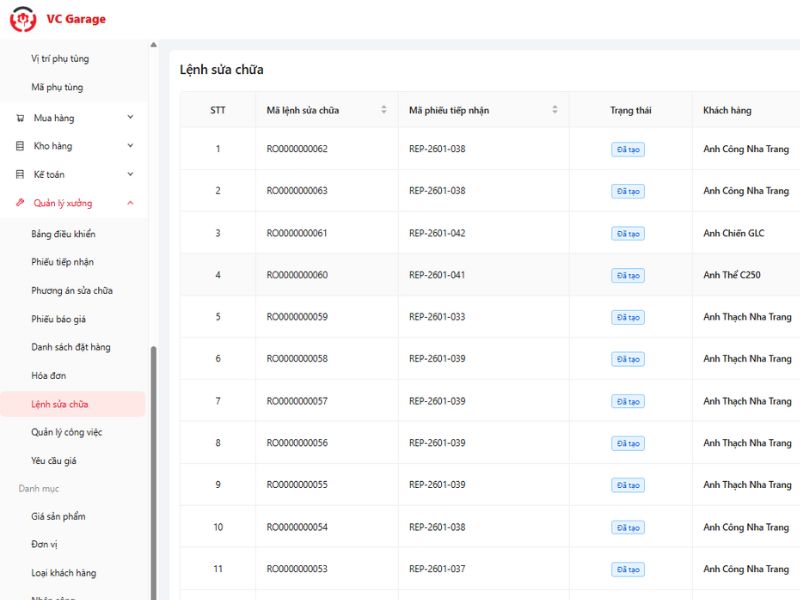800x600 pixels.
Task: Click the Đã tạo tag for RO0000000062
Action: click(629, 149)
